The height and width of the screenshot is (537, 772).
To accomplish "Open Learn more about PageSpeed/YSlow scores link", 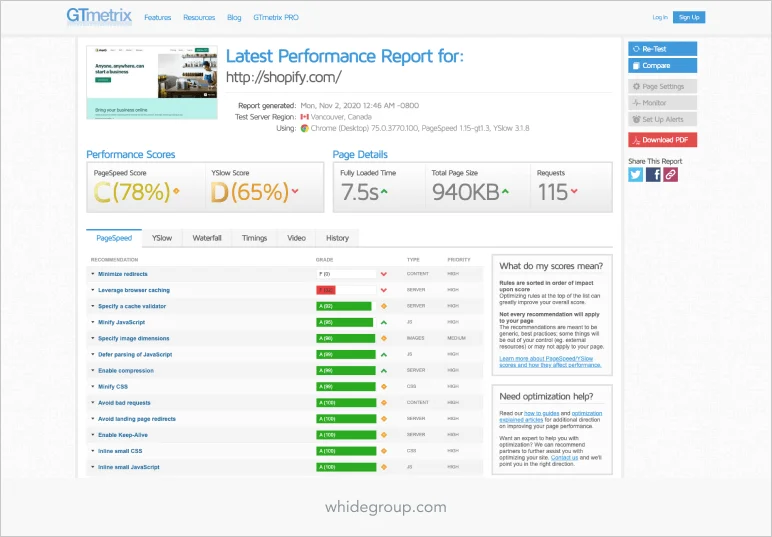I will tap(550, 362).
